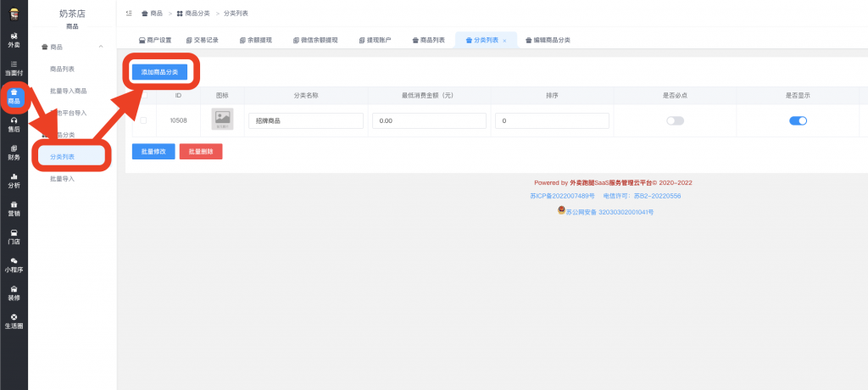This screenshot has width=868, height=390.
Task: Open the 当面付 section in sidebar
Action: [14, 68]
